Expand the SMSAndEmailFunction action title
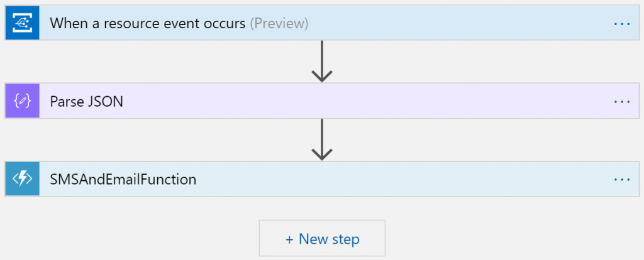The height and width of the screenshot is (260, 644). tap(123, 179)
